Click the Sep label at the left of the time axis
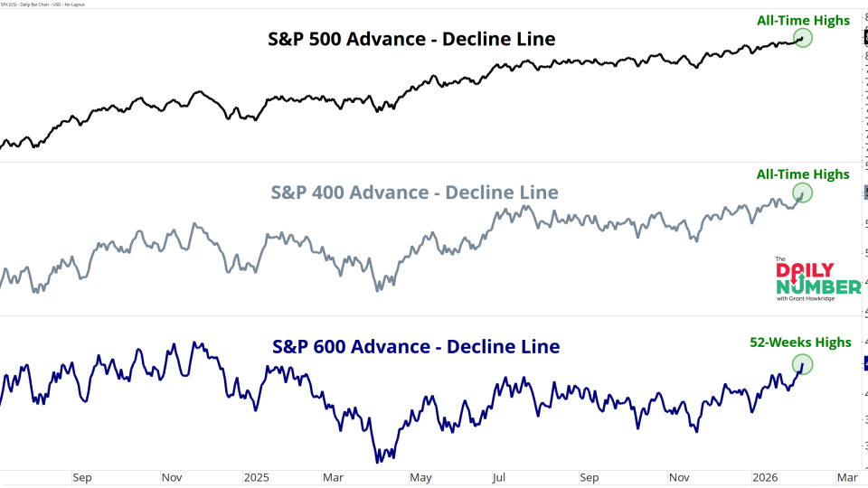868x488 pixels. pos(81,477)
